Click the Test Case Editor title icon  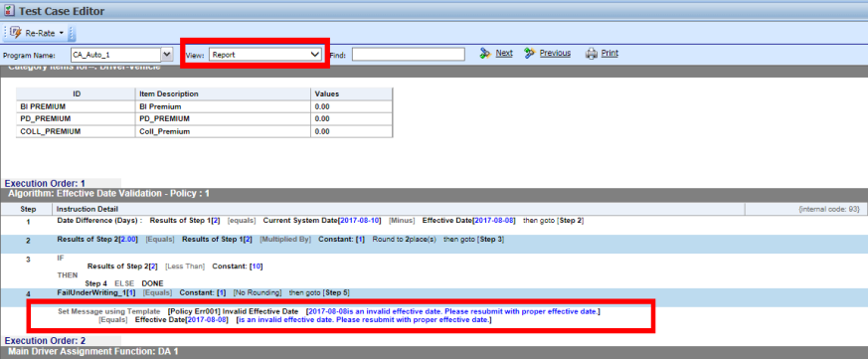(x=9, y=11)
